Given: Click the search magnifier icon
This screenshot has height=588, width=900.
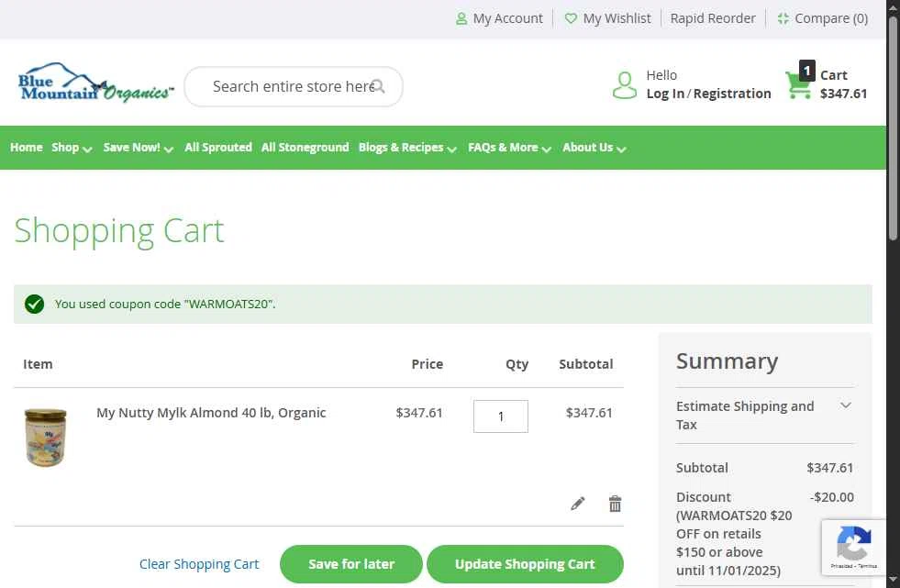Looking at the screenshot, I should pos(378,86).
